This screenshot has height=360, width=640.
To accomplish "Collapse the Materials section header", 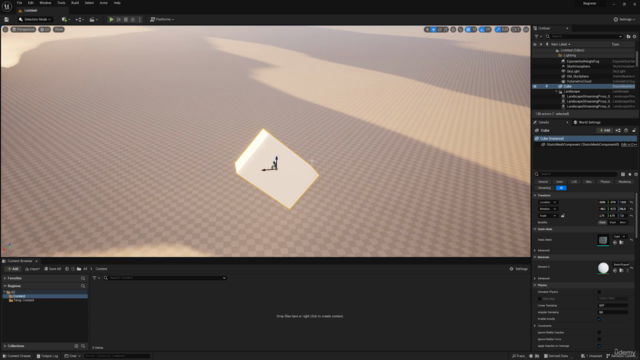I will click(535, 257).
